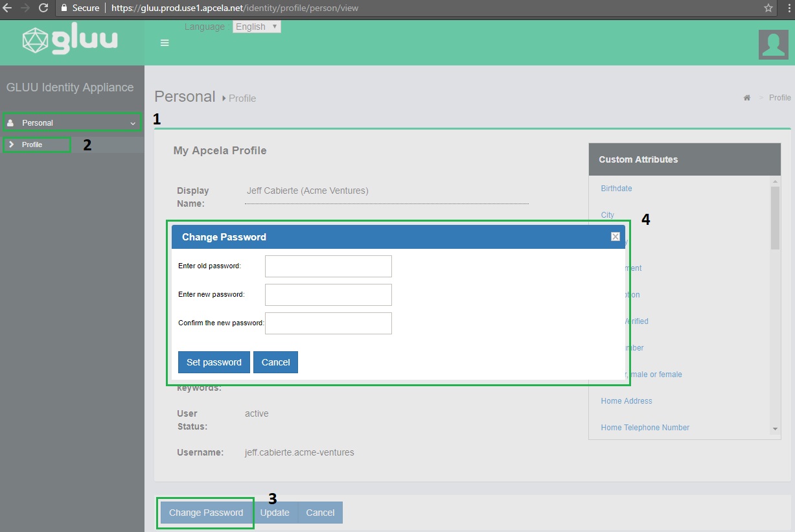This screenshot has height=532, width=795.
Task: Click the Custom Attributes scroll down arrow
Action: (x=776, y=429)
